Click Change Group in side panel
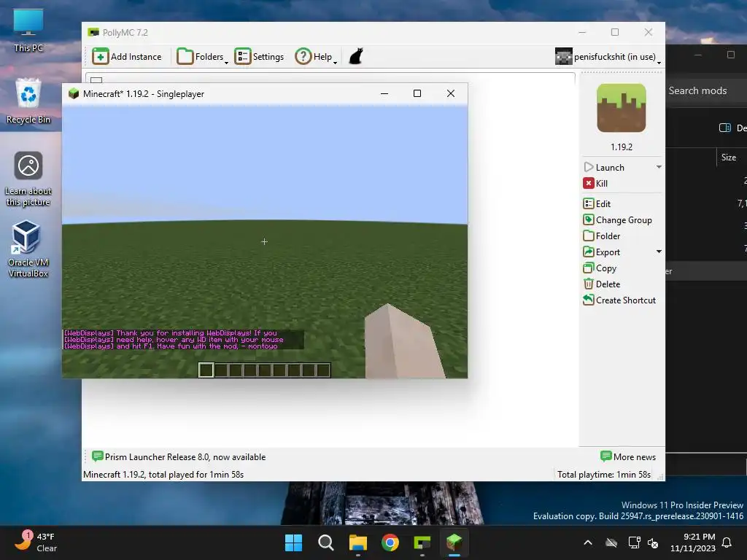747x560 pixels. click(617, 220)
